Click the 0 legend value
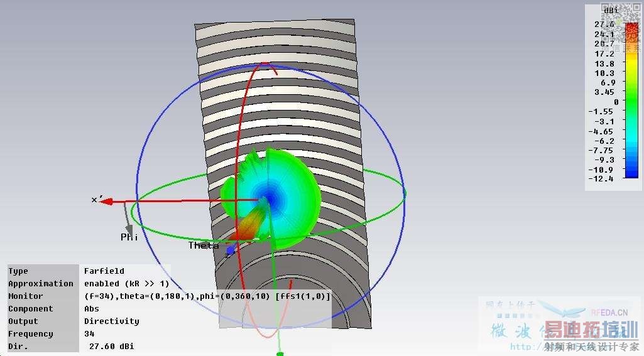Image resolution: width=644 pixels, height=356 pixels. (x=616, y=102)
